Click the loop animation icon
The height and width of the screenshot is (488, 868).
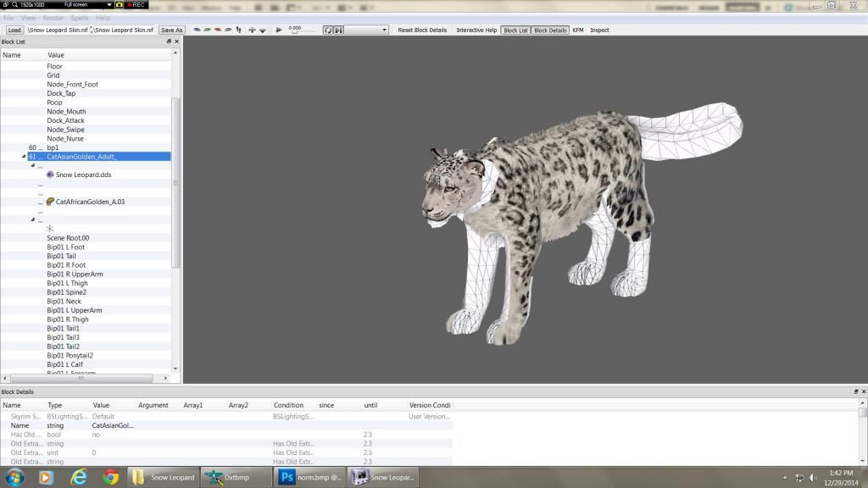[328, 30]
